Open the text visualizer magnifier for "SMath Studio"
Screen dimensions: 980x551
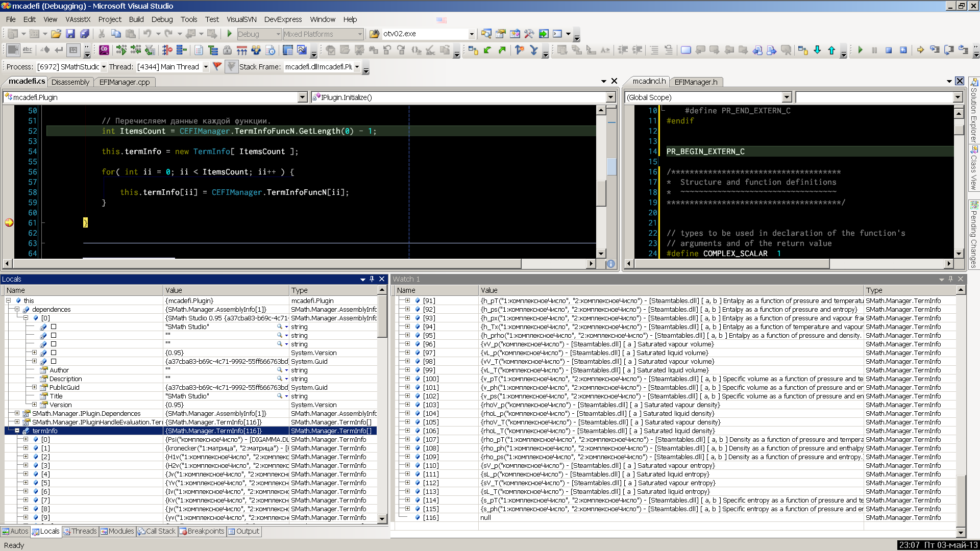click(x=279, y=327)
